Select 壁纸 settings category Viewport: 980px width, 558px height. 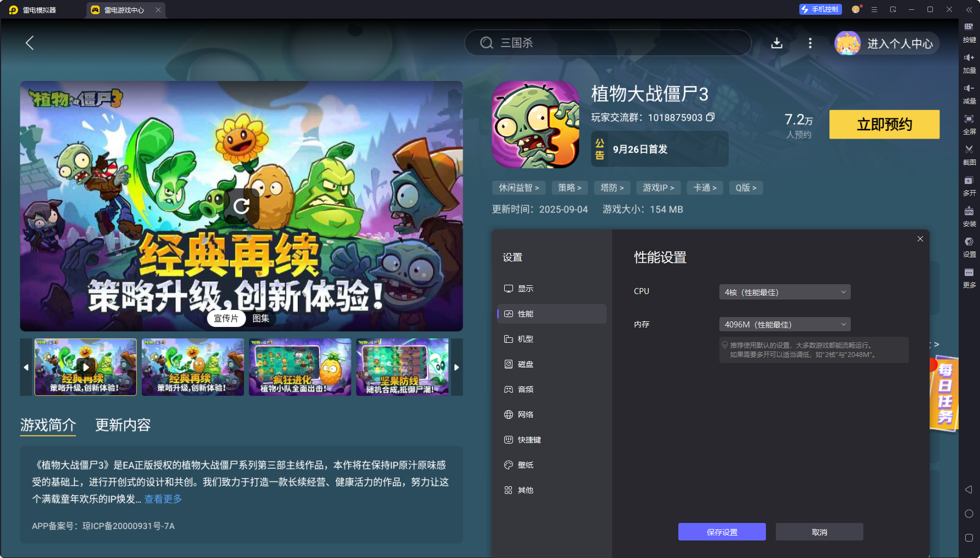pos(552,465)
